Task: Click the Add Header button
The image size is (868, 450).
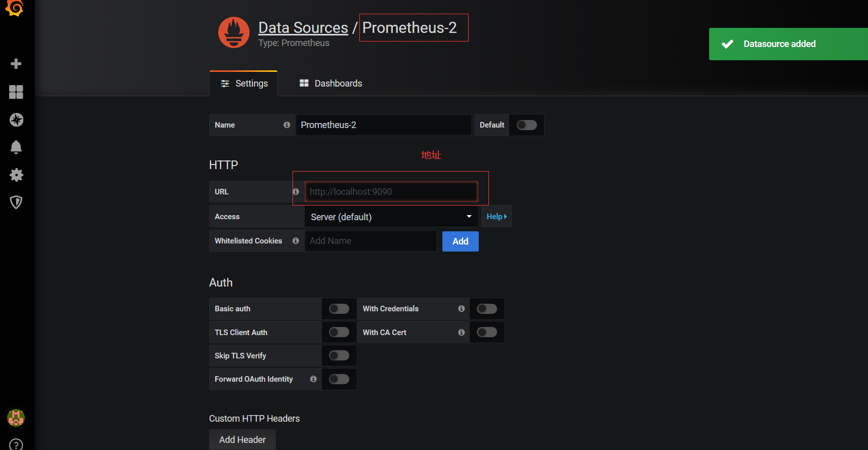Action: click(x=242, y=440)
